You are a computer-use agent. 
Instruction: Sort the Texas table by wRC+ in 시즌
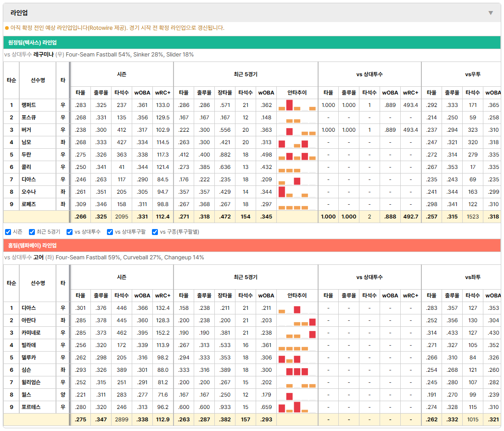click(163, 93)
